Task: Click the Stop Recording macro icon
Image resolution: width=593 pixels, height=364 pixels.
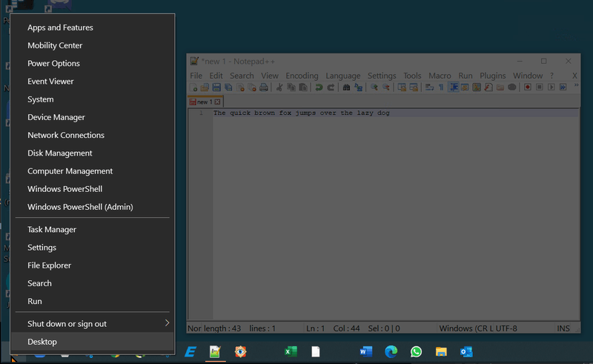Action: (540, 87)
